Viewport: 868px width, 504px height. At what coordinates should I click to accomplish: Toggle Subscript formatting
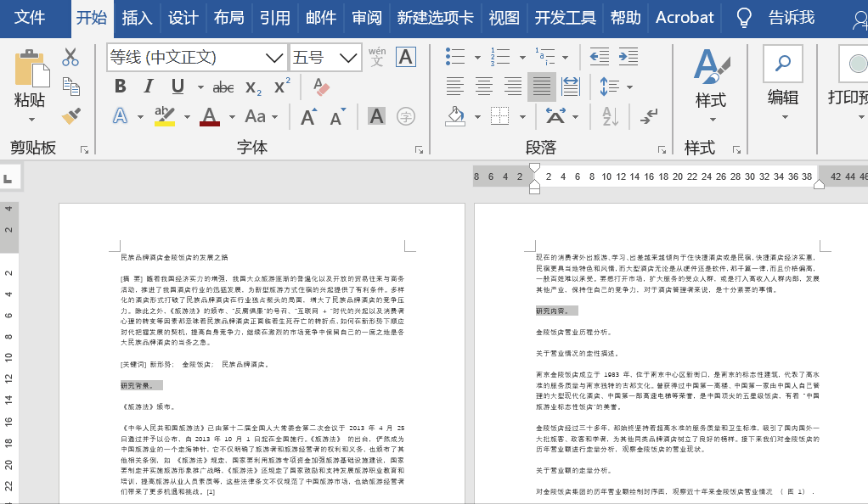point(253,87)
